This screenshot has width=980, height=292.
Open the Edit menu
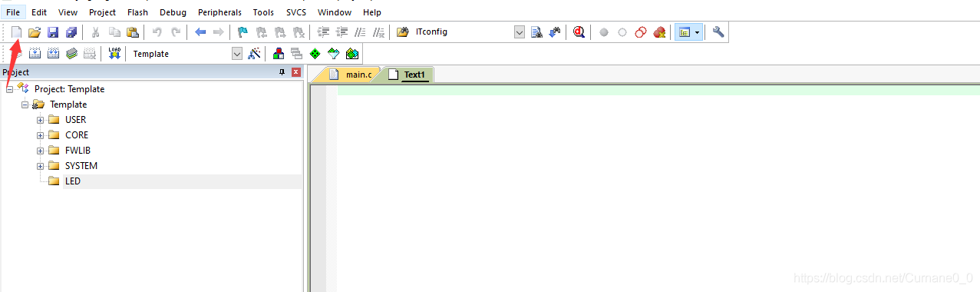point(39,12)
